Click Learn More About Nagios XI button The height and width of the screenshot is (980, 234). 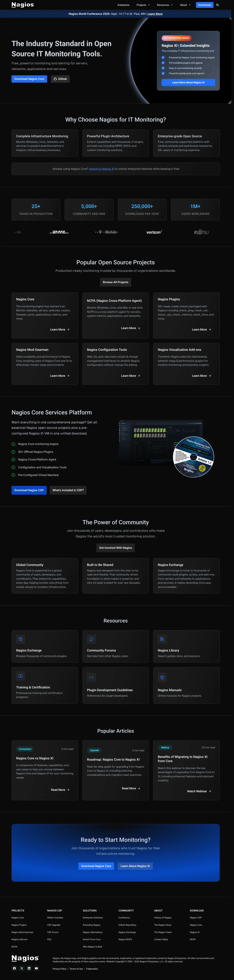coord(188,83)
